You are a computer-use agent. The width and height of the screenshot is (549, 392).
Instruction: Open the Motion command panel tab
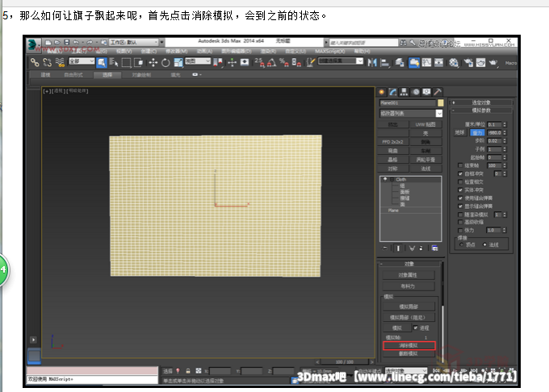pos(416,92)
